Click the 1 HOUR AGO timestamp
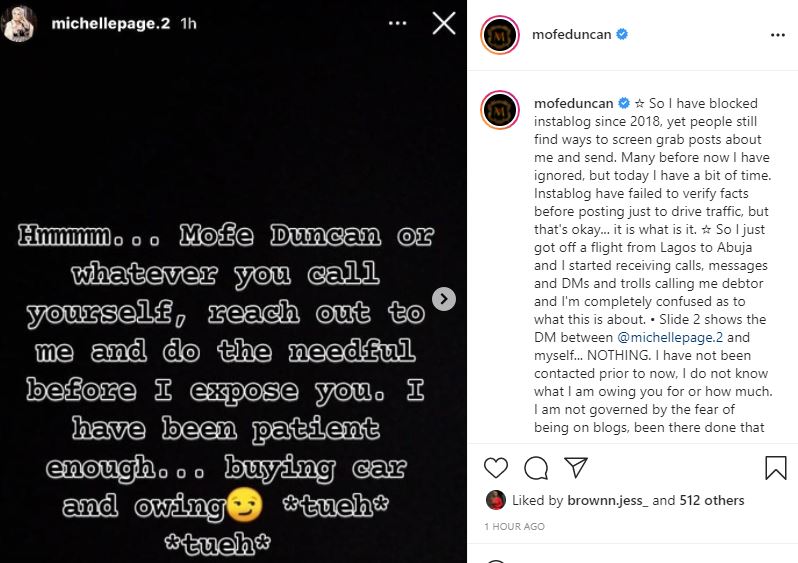Screen dimensions: 798x563 coord(514,526)
